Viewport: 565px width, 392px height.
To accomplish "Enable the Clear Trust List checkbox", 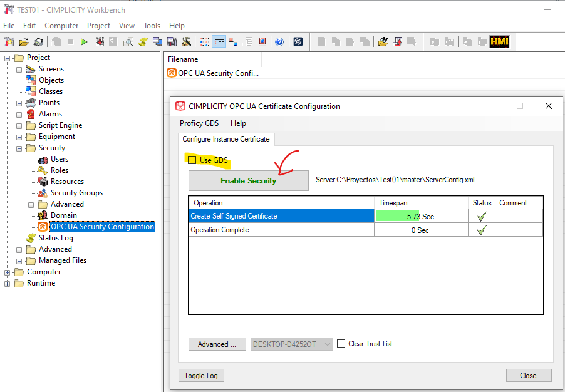I will (341, 343).
